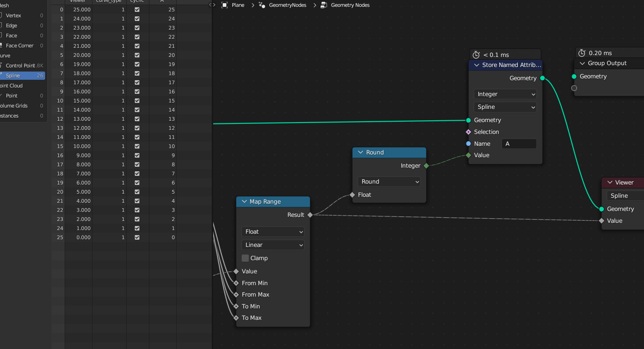Click the Viewer node Value socket

click(602, 221)
